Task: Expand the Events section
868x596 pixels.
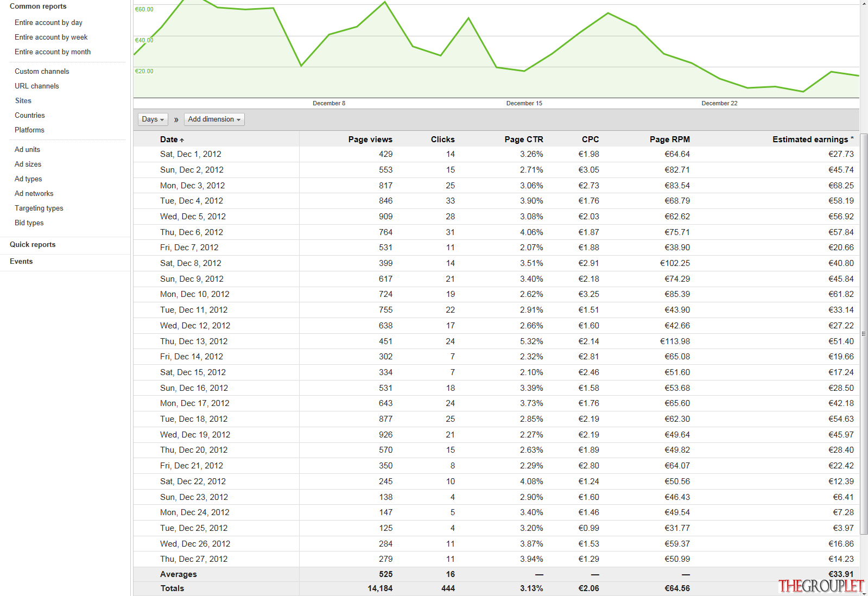Action: coord(21,262)
